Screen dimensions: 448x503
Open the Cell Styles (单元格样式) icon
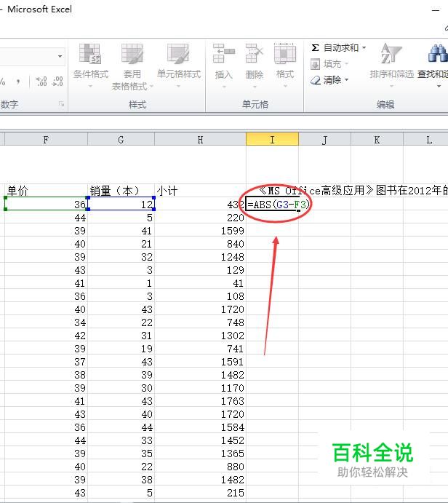point(178,54)
